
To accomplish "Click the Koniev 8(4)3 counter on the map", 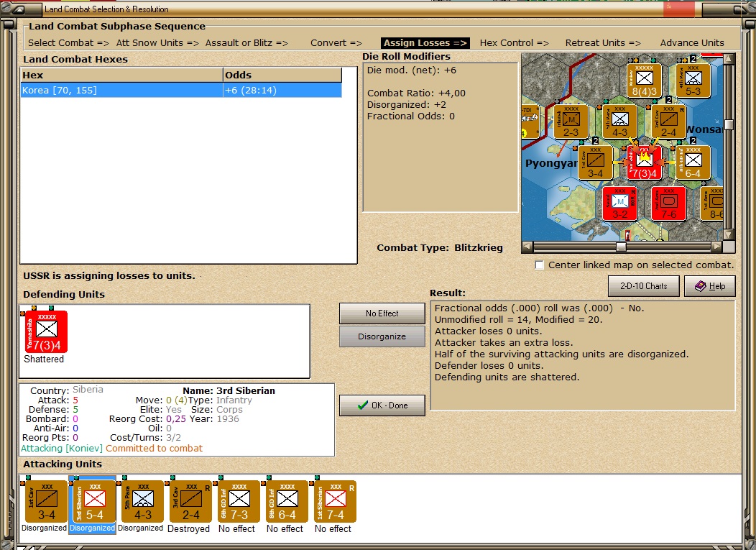I will point(644,81).
